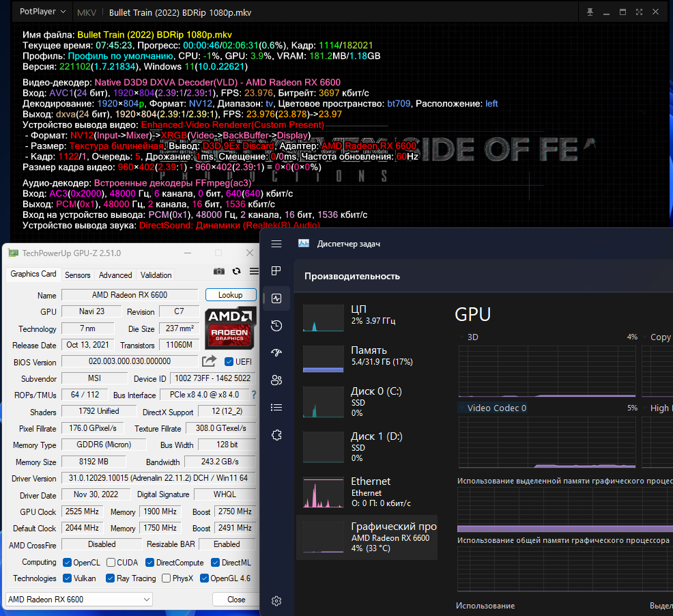Open the App history icon in Task Manager
The image size is (673, 616).
click(276, 326)
